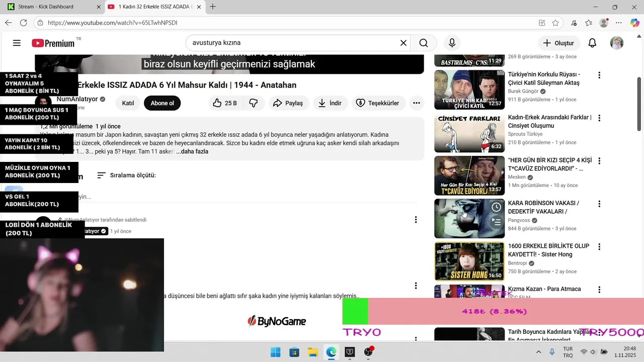Open File Explorer from the taskbar
This screenshot has width=644, height=362.
tap(312, 352)
